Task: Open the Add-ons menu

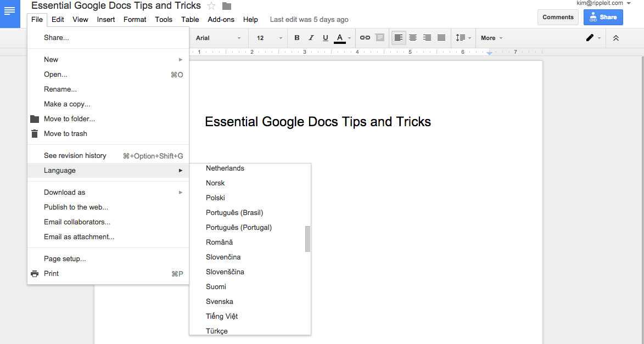Action: coord(221,19)
